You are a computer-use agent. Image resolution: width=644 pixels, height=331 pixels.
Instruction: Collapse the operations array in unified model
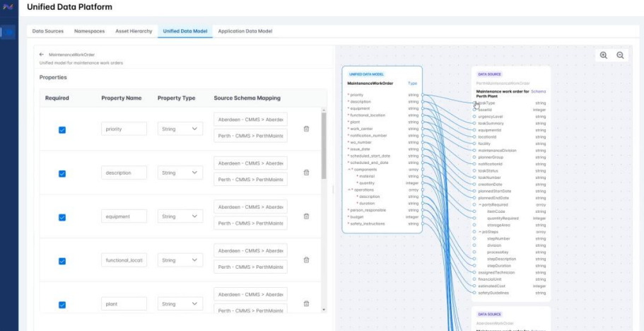click(349, 190)
